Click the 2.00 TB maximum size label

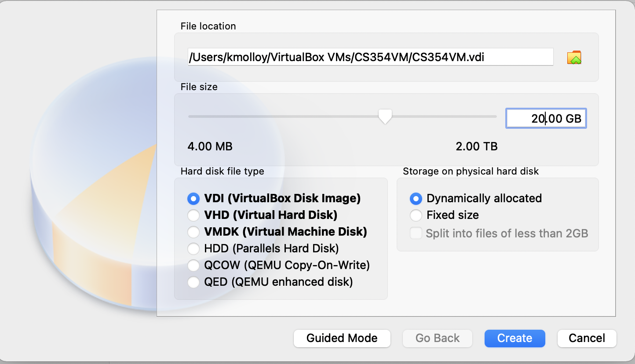(477, 146)
